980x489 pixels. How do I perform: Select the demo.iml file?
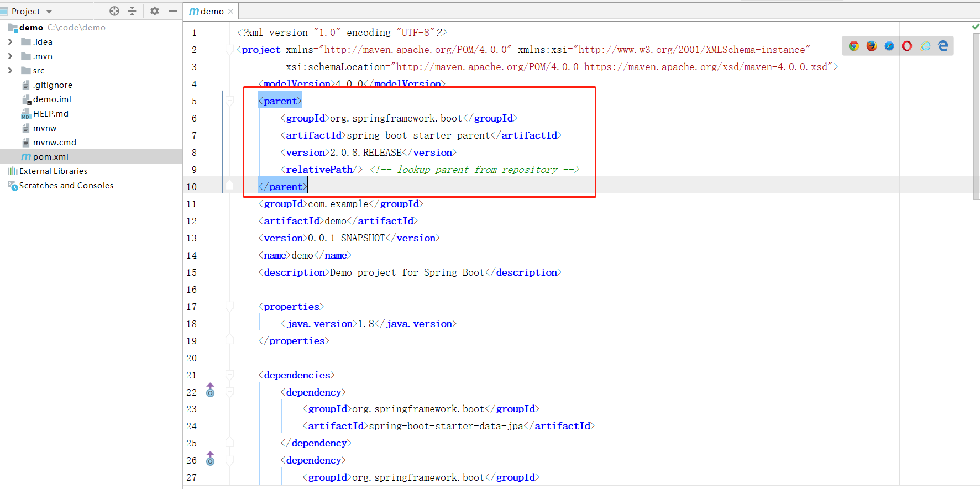click(52, 99)
